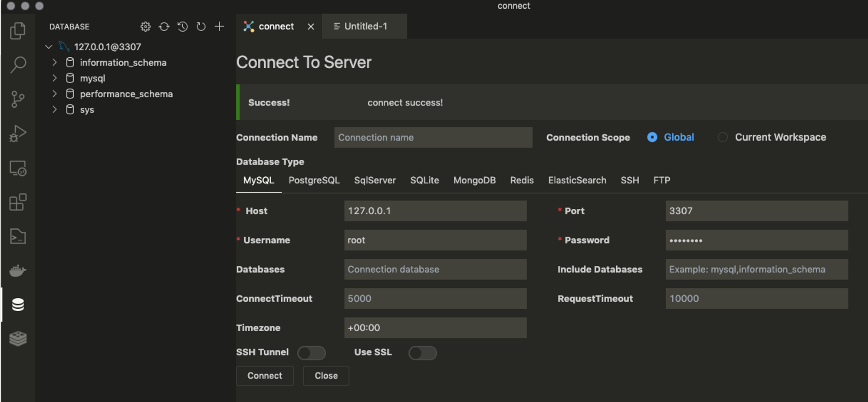
Task: Focus the Connection Name field
Action: click(433, 138)
